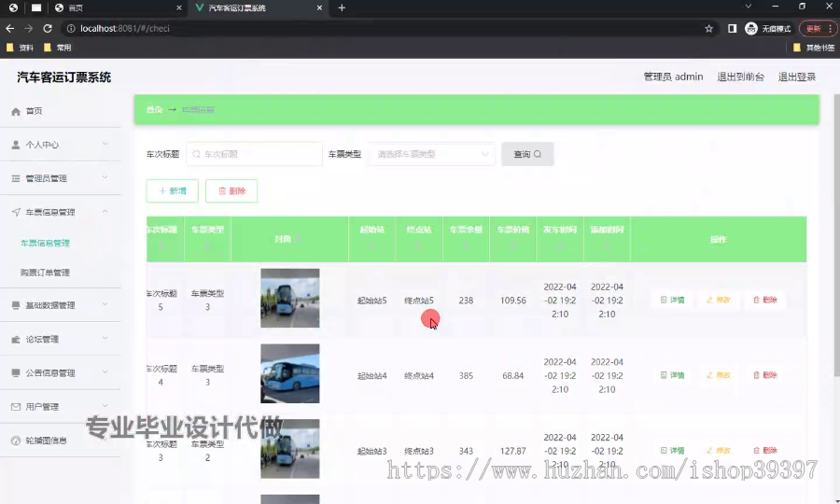This screenshot has height=504, width=840.
Task: Open the 其他书签 bookmarks folder
Action: [814, 48]
